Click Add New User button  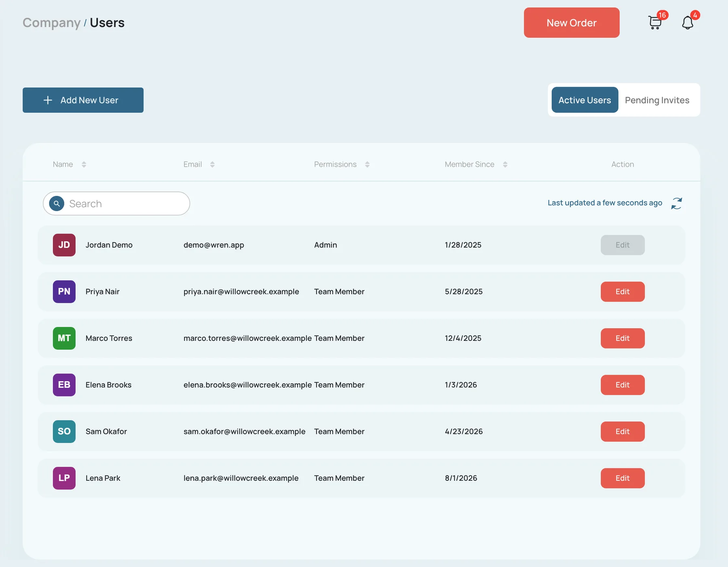(x=83, y=100)
